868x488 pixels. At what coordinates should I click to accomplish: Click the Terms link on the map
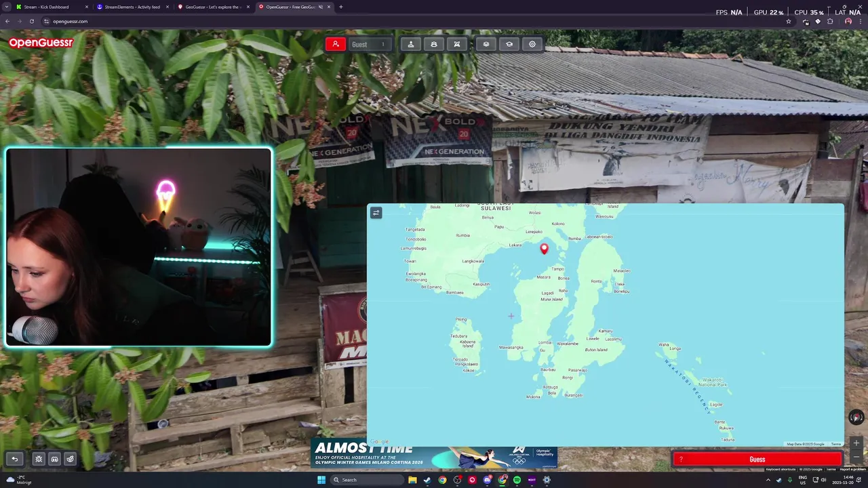coord(836,444)
